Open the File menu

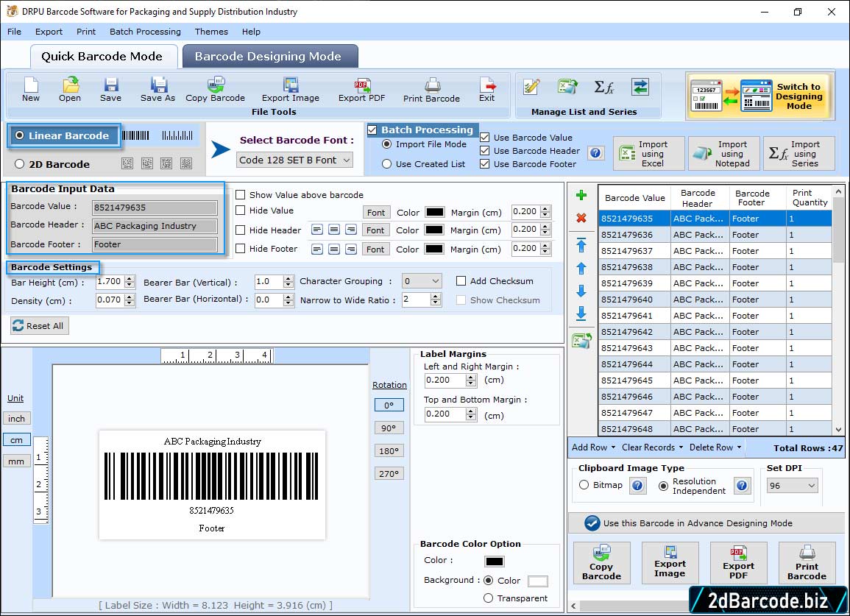(x=14, y=32)
